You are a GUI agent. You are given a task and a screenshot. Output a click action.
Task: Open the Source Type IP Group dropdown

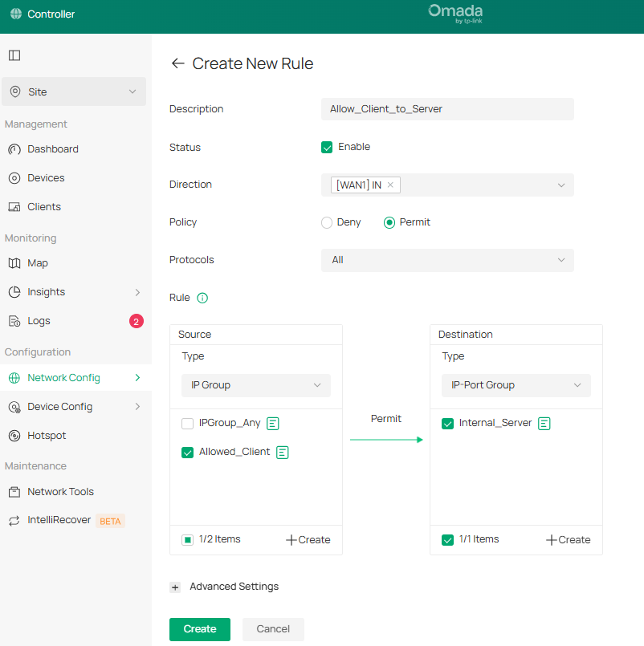256,385
